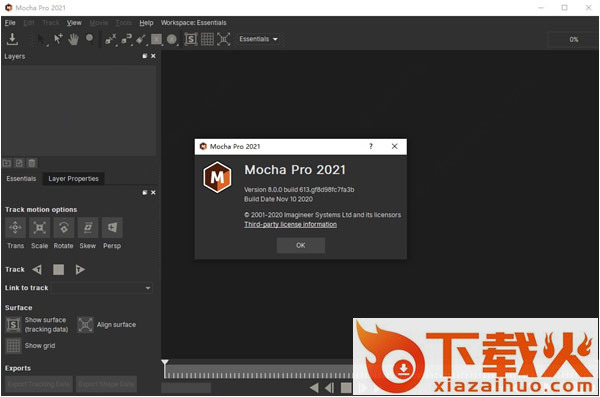This screenshot has height=397, width=600.
Task: Close the Layers panel
Action: point(153,56)
